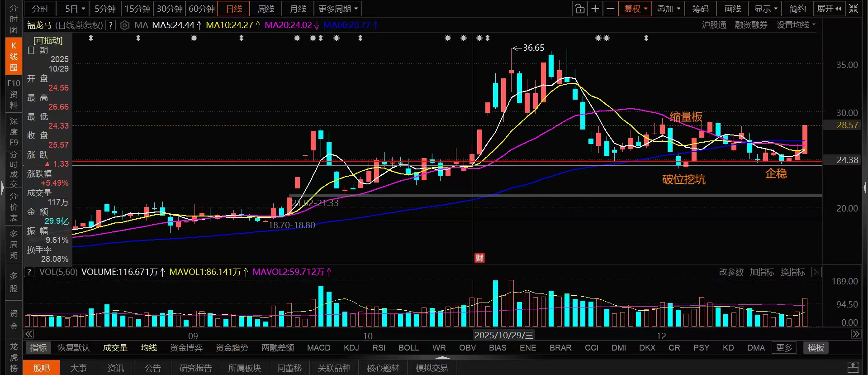Select the 均线 indicator
Screen dimensions: 868x375
coord(149,347)
